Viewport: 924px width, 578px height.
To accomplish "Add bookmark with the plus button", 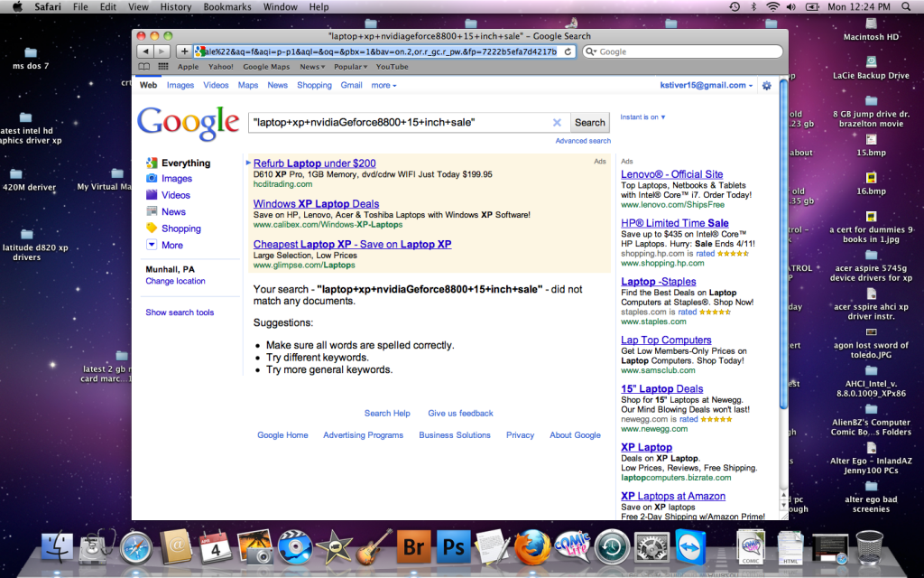I will pyautogui.click(x=184, y=51).
